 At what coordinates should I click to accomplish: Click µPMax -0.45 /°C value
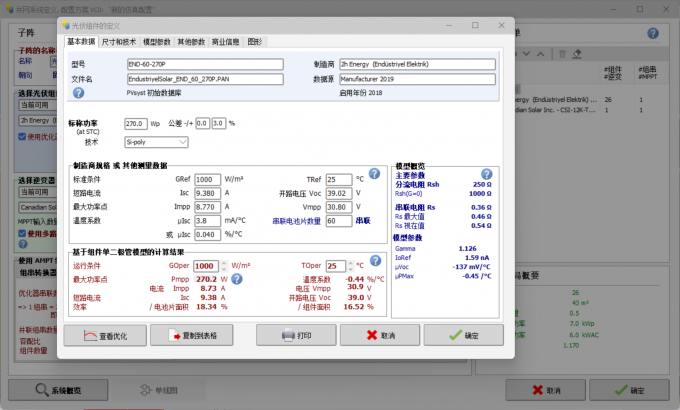(x=477, y=276)
